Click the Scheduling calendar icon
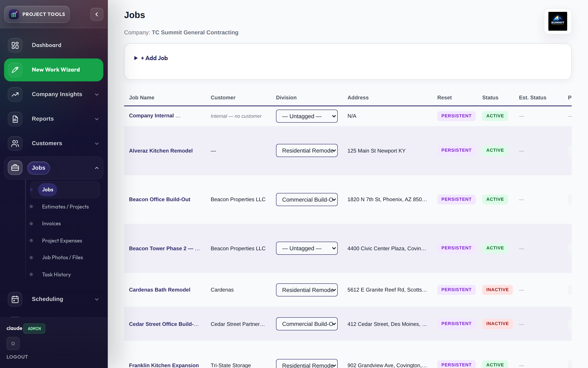 click(x=15, y=299)
